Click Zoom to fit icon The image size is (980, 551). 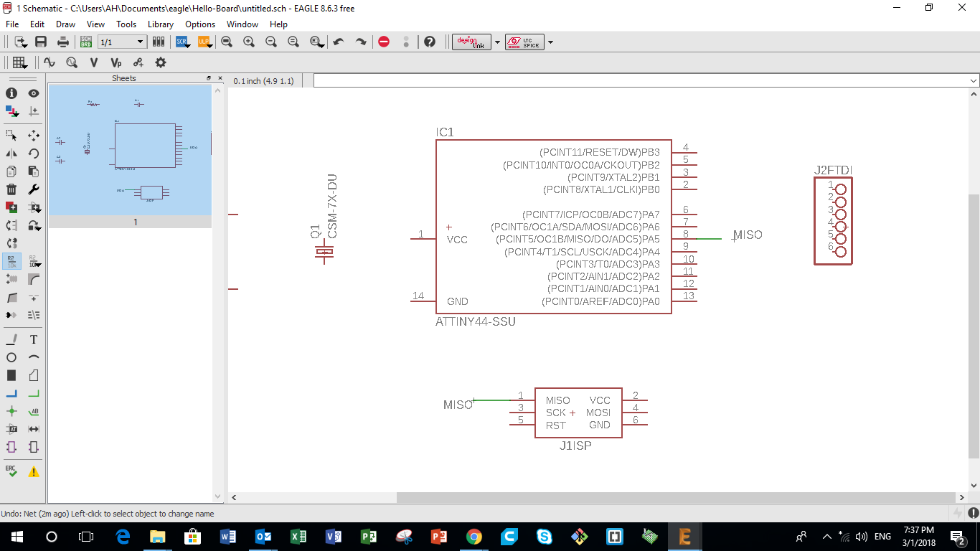click(227, 42)
